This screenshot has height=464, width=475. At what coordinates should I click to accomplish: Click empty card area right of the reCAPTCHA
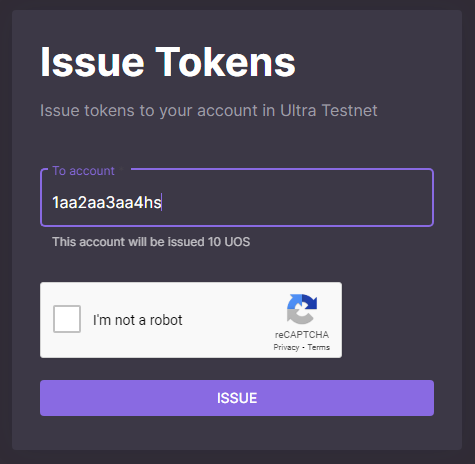pos(388,320)
